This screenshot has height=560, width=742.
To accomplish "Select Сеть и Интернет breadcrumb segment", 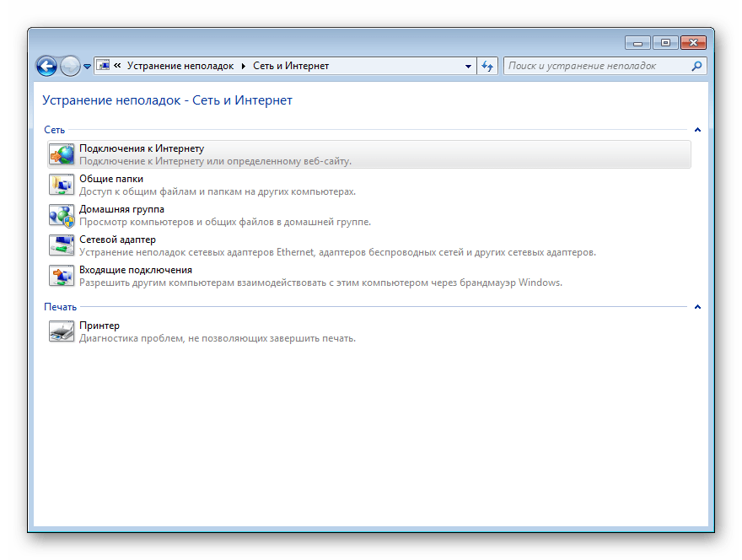I will click(291, 66).
